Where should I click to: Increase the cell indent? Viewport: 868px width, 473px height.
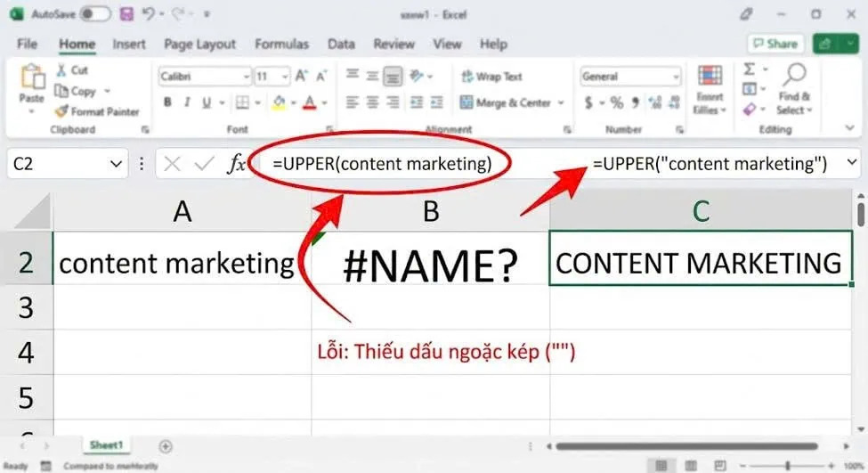point(437,102)
